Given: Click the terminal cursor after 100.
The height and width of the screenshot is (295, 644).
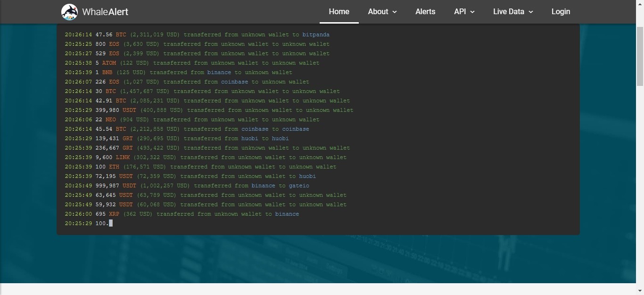Looking at the screenshot, I should pyautogui.click(x=111, y=223).
